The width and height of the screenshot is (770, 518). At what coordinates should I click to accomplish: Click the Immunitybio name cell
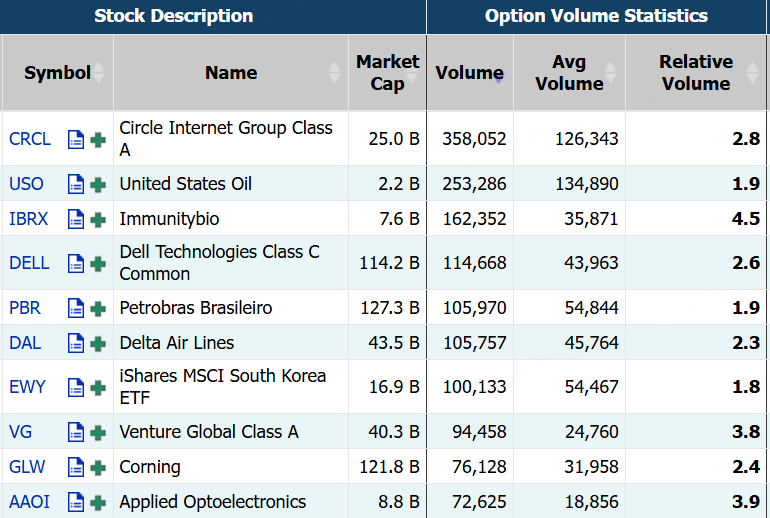[x=170, y=219]
